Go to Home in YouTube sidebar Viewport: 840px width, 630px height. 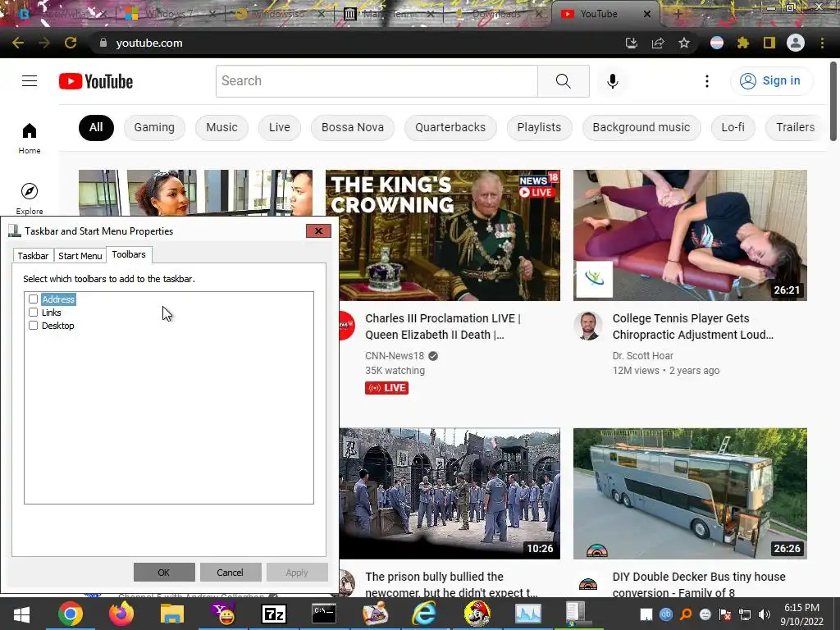tap(30, 138)
